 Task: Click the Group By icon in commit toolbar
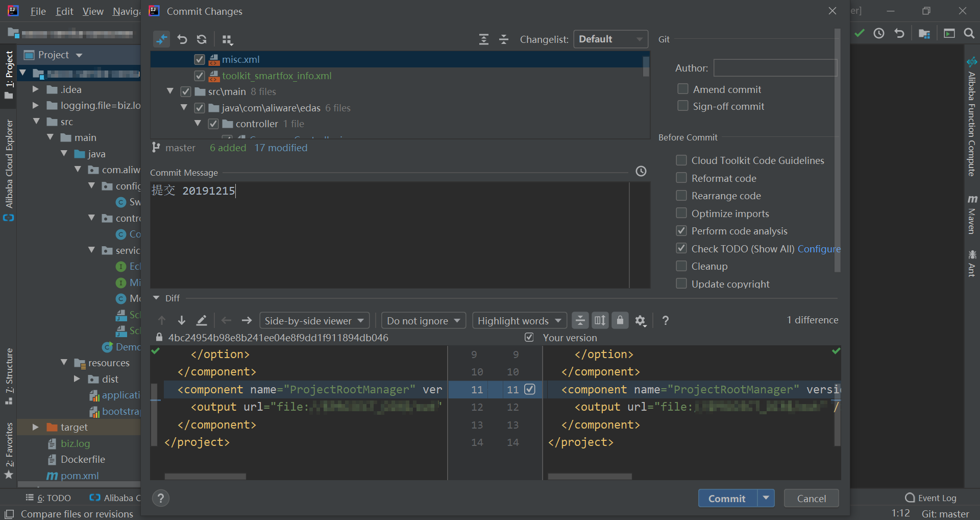coord(228,39)
